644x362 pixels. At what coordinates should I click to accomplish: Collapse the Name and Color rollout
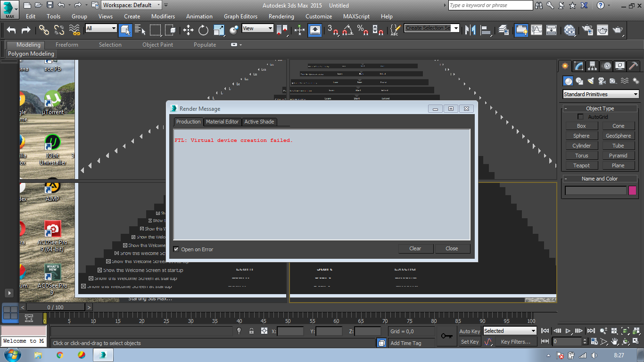(600, 179)
